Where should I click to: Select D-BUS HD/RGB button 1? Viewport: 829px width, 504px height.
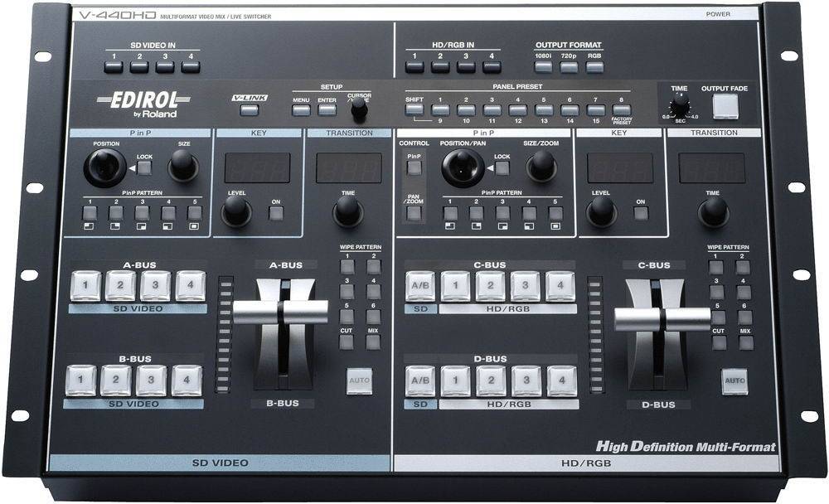click(x=456, y=380)
